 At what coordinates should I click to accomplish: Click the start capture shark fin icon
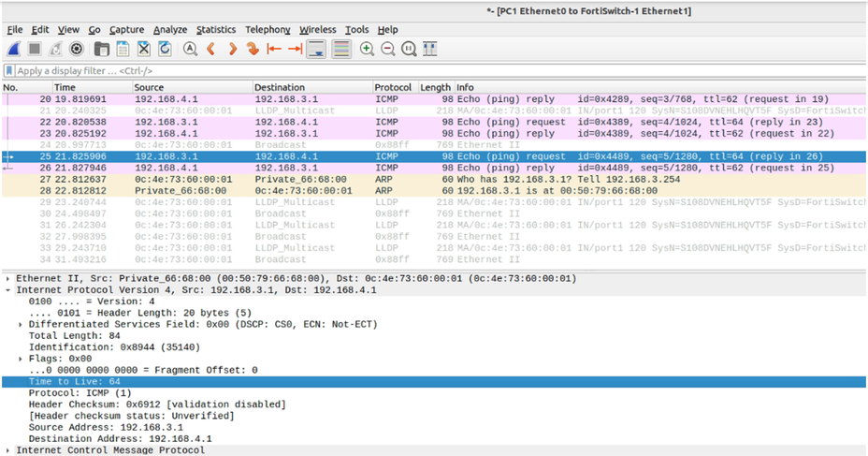pos(14,49)
